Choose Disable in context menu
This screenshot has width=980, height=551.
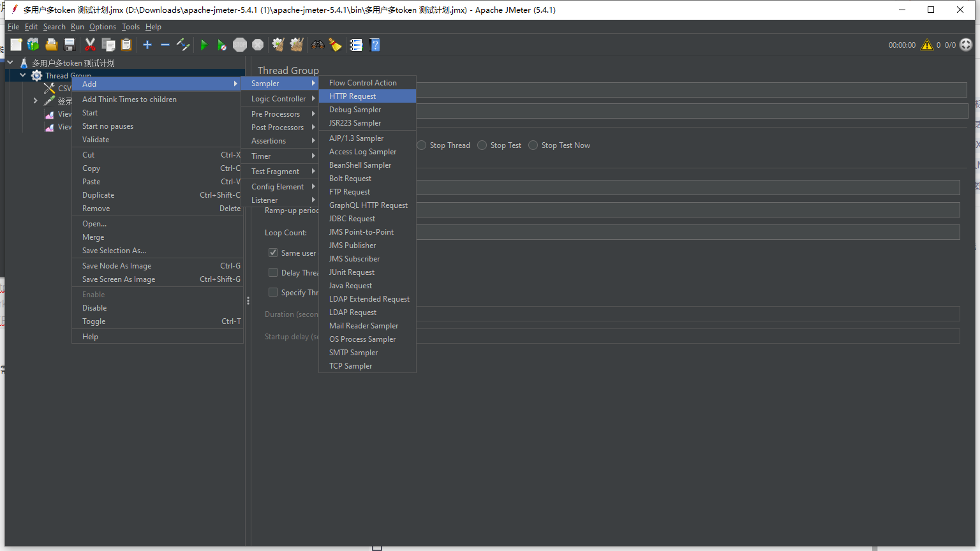click(x=158, y=308)
